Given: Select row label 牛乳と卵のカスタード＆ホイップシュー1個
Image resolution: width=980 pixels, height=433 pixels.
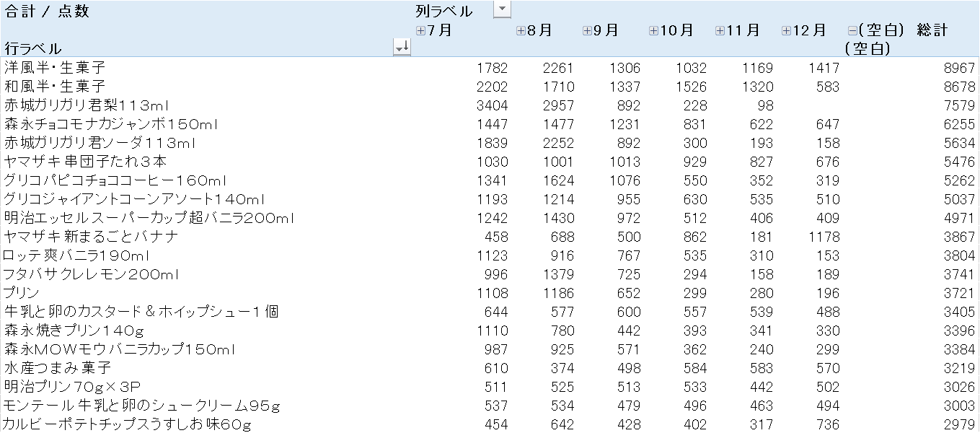Looking at the screenshot, I should point(141,312).
